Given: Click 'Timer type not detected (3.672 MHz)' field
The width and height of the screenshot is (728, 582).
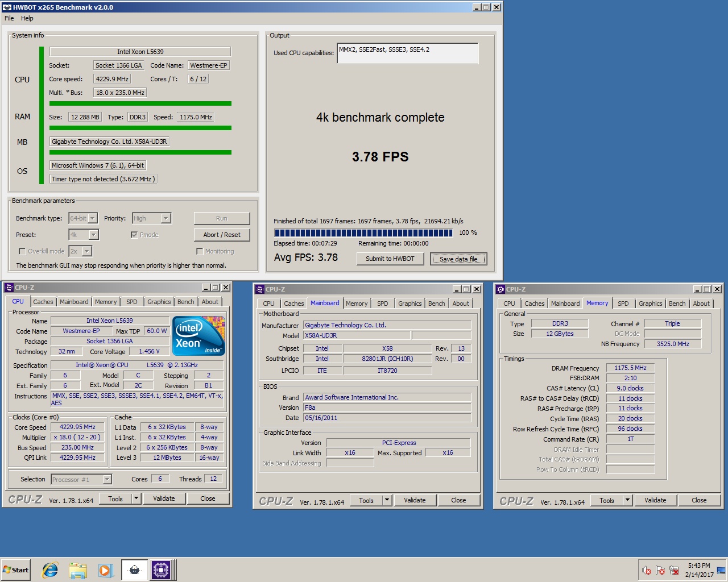Looking at the screenshot, I should coord(103,179).
